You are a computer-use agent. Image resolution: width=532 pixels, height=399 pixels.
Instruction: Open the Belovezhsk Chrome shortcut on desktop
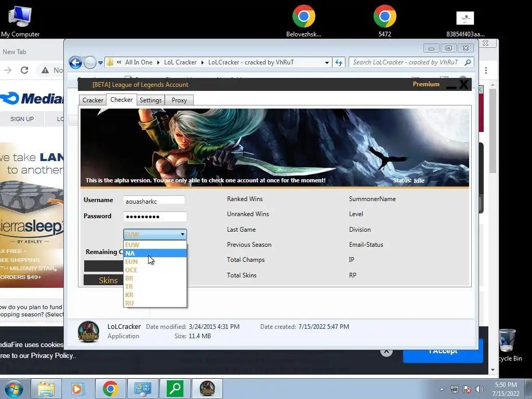[x=303, y=21]
